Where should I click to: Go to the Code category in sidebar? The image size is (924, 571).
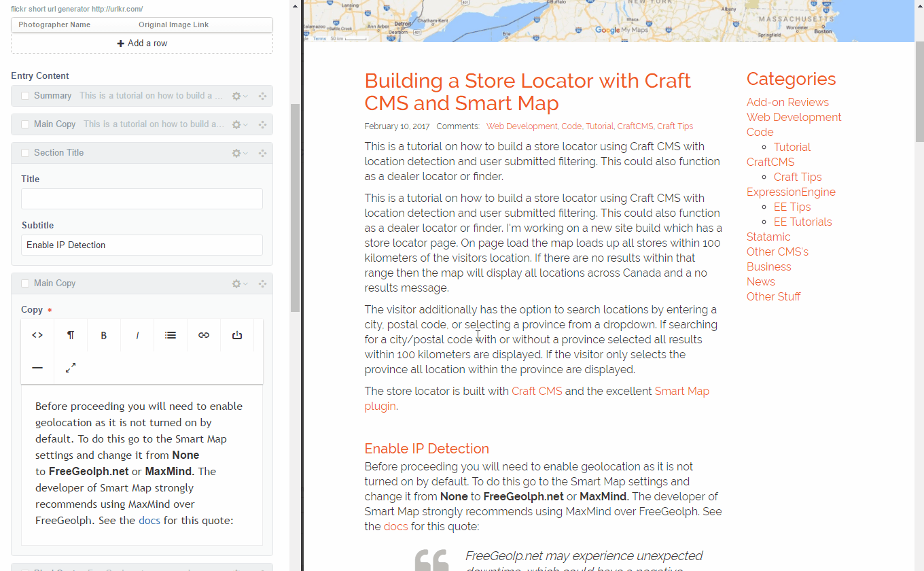coord(760,132)
